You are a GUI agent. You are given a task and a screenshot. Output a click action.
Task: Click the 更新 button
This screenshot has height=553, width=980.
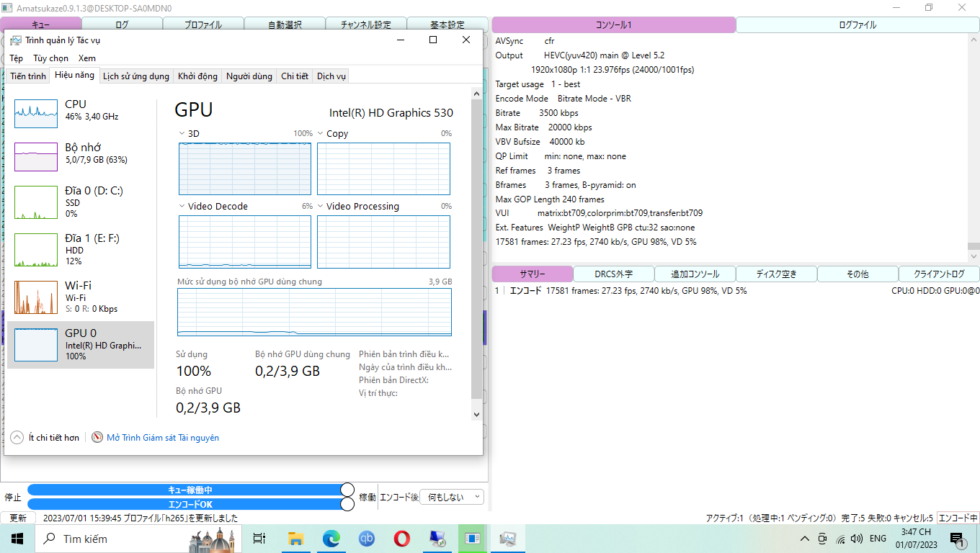coord(18,518)
